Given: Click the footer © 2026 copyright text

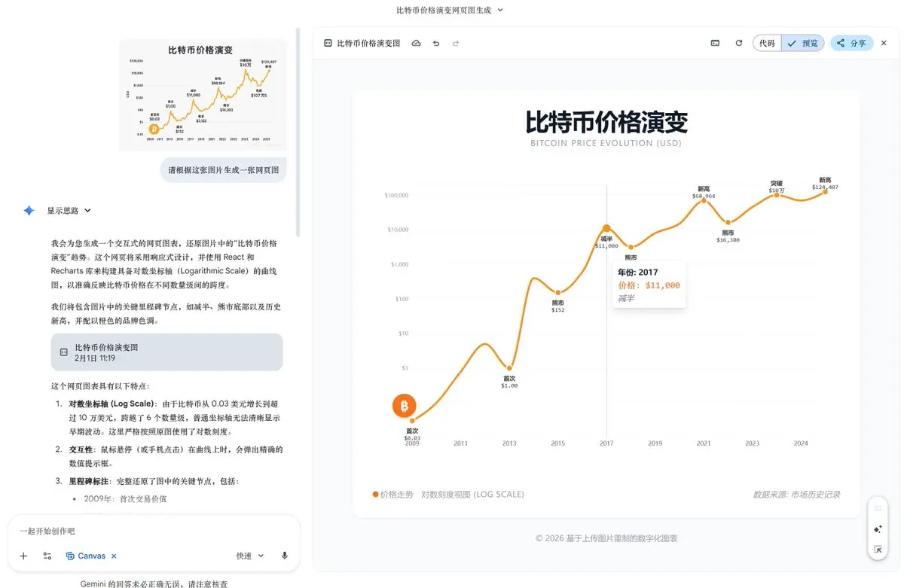Looking at the screenshot, I should (x=606, y=538).
